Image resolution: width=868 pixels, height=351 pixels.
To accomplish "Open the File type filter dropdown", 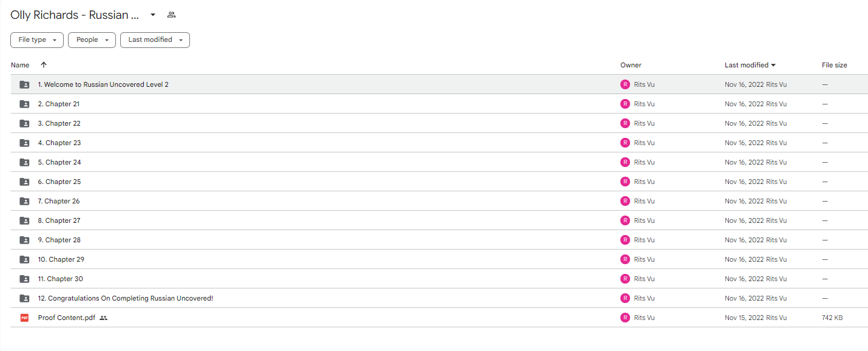I will pos(37,40).
